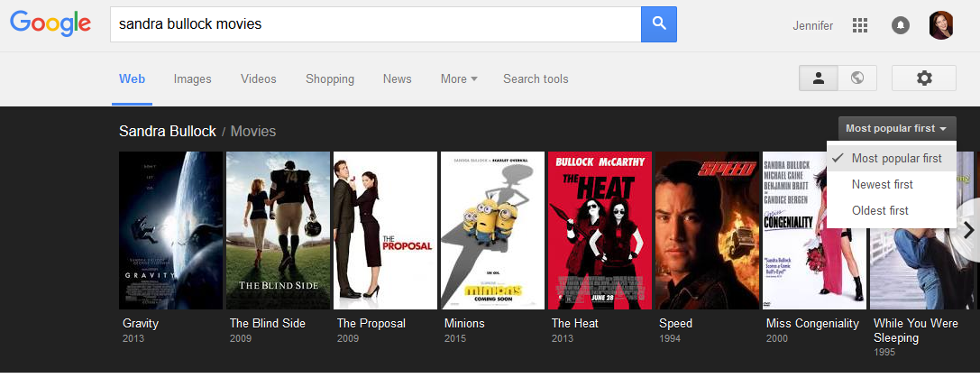Switch to the Videos tab
The width and height of the screenshot is (980, 378).
pyautogui.click(x=258, y=78)
